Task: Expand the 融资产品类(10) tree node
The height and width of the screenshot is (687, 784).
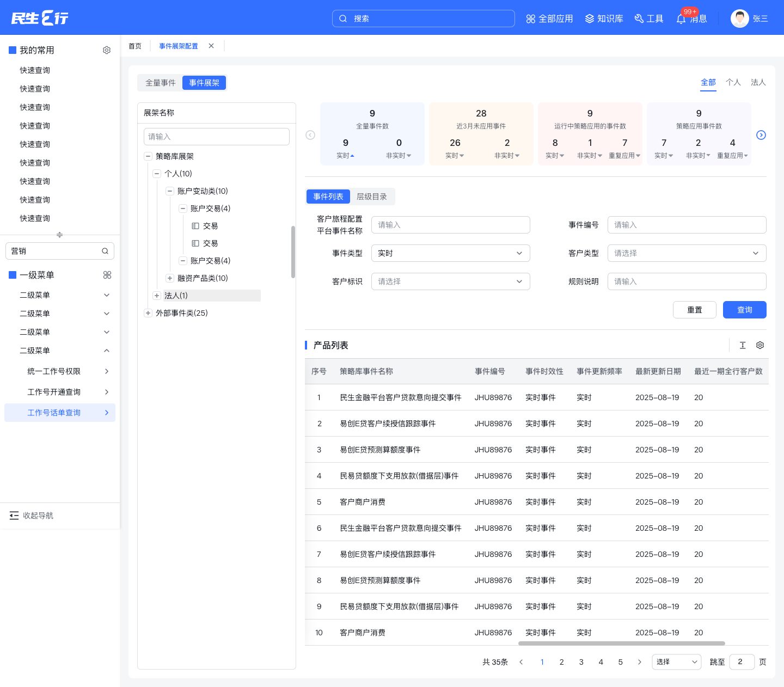Action: 170,278
